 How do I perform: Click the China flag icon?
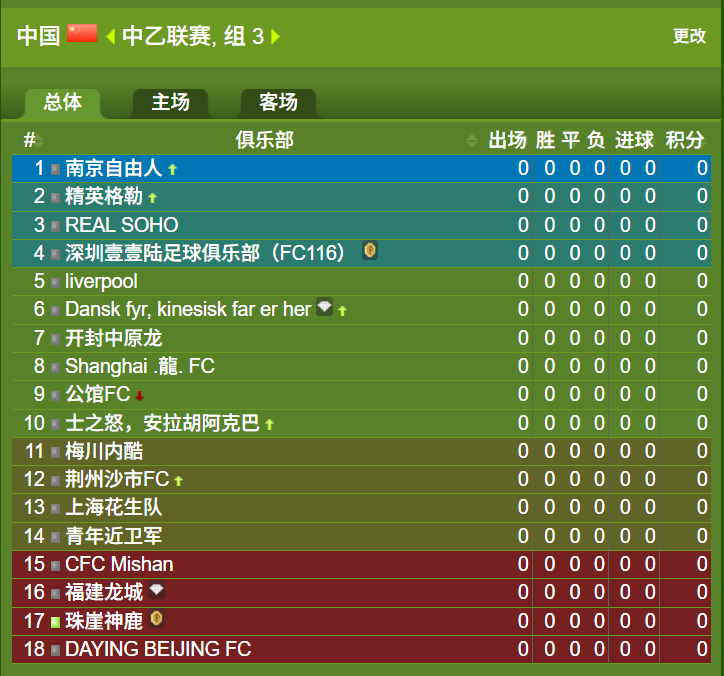tap(82, 33)
